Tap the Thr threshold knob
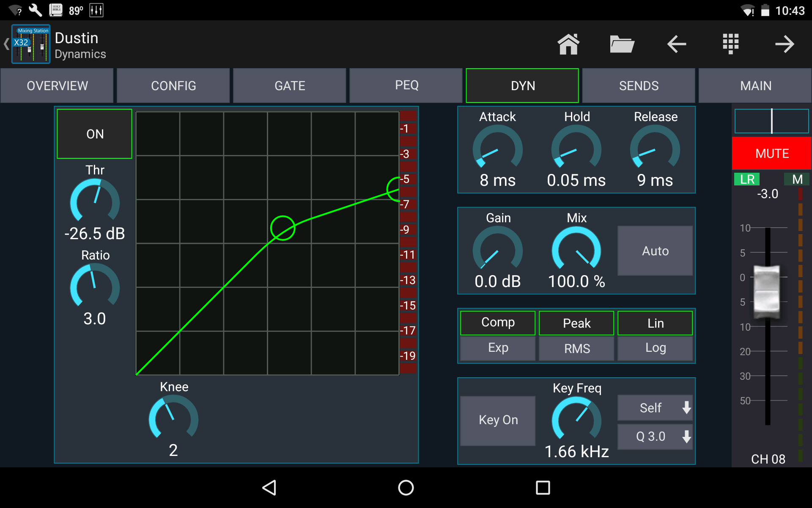 click(95, 201)
